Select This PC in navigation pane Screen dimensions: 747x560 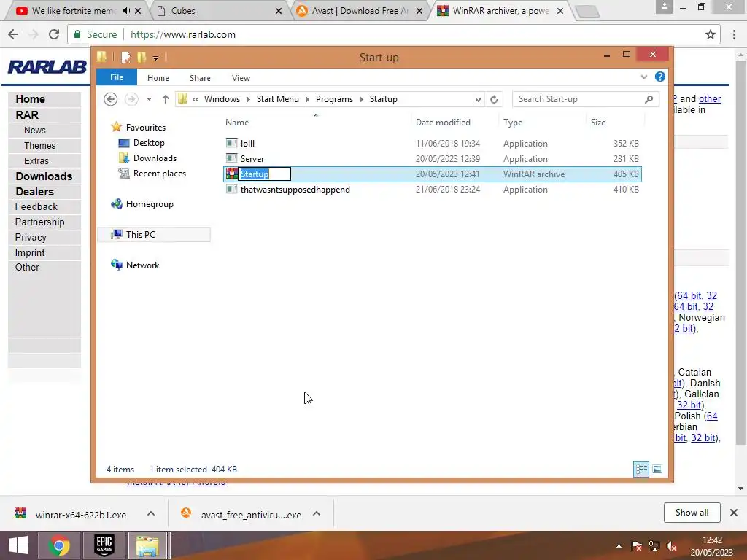pos(153,235)
